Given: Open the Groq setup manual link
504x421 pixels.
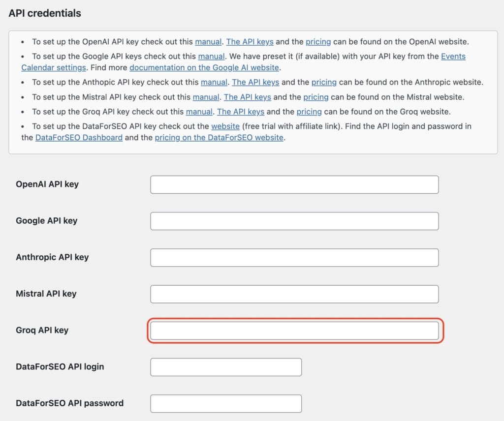Looking at the screenshot, I should [x=199, y=112].
